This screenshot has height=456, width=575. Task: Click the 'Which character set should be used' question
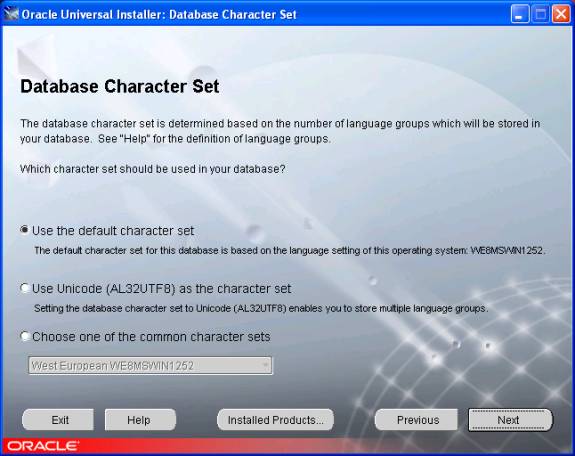pos(153,169)
